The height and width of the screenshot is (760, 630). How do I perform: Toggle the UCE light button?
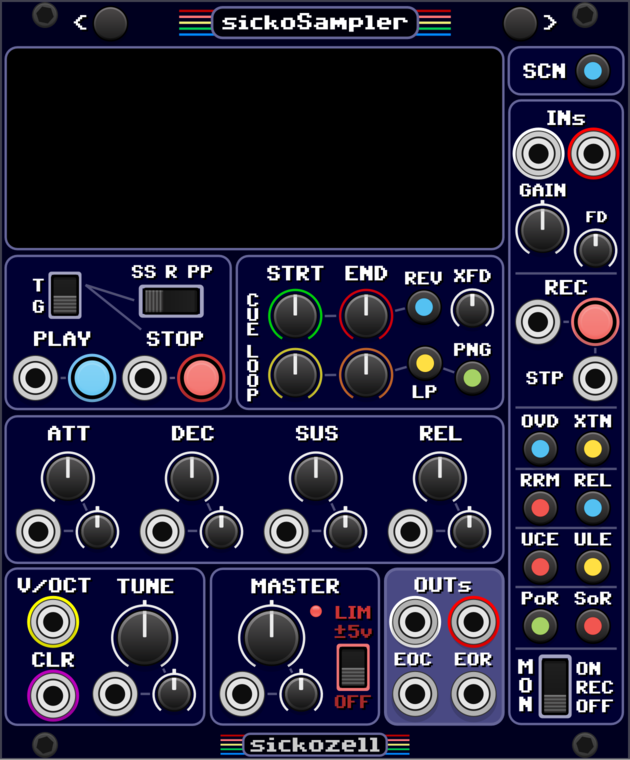click(x=540, y=567)
